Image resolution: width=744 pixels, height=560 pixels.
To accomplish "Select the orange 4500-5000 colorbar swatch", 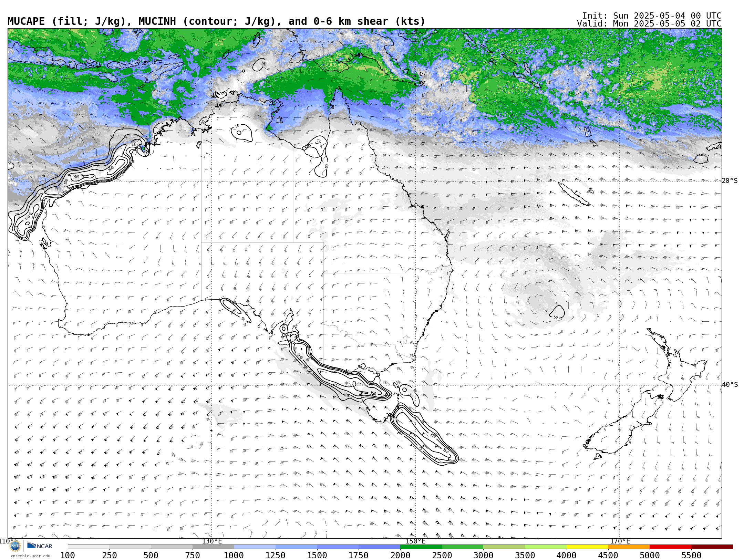I will pyautogui.click(x=629, y=547).
